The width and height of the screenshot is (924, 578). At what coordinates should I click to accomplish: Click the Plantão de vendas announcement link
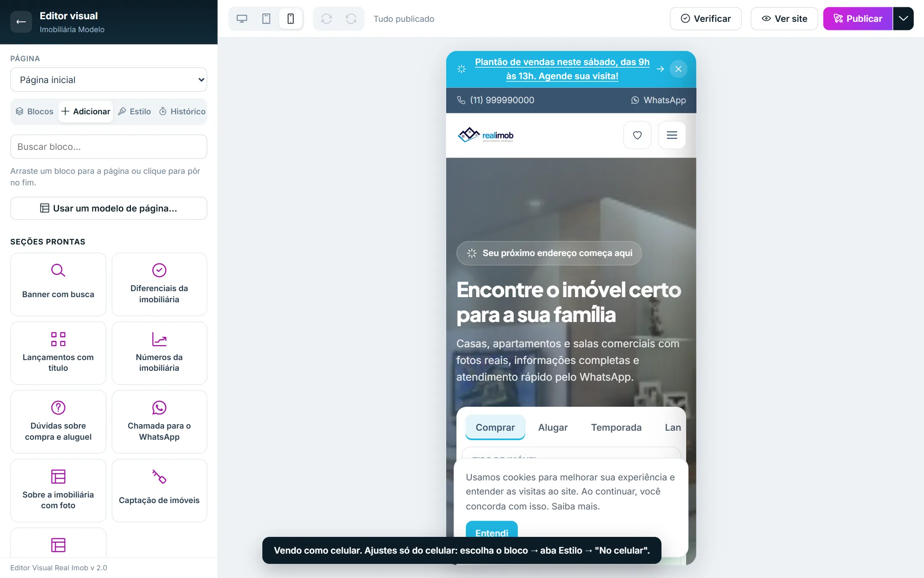pos(562,69)
